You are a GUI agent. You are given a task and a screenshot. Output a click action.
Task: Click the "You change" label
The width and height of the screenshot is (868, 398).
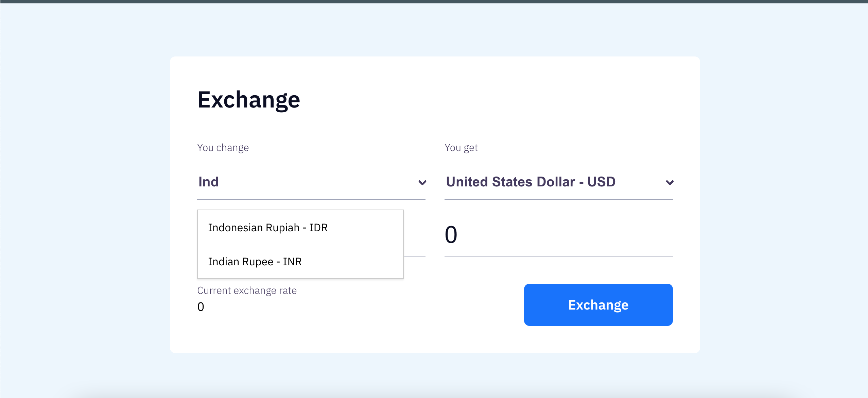point(223,147)
